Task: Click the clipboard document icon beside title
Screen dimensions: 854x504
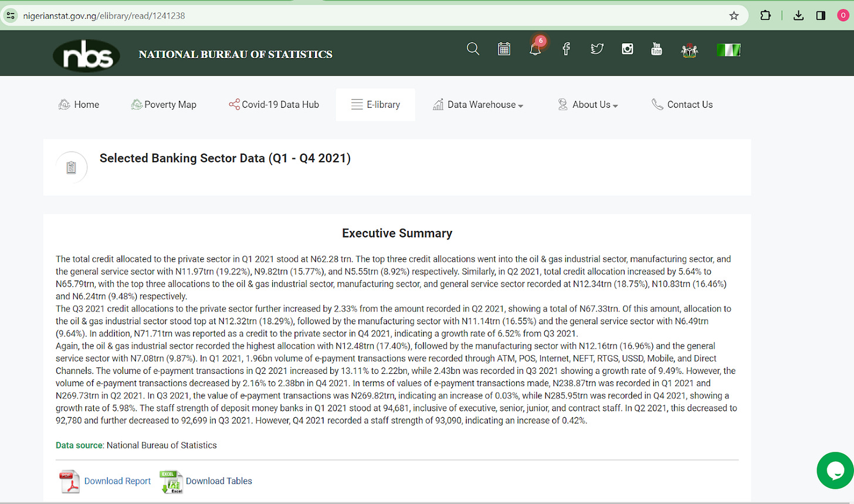Action: [x=71, y=168]
